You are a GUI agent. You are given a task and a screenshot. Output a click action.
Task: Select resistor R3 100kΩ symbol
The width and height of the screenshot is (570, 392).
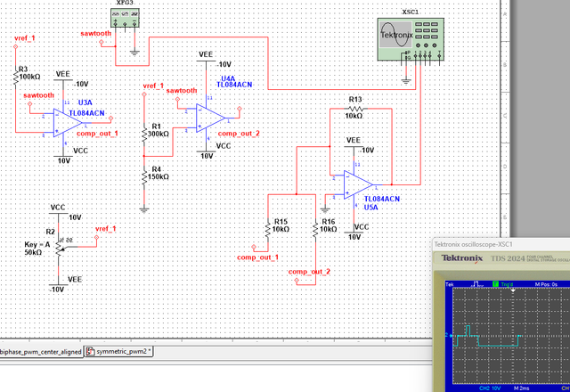(x=16, y=78)
